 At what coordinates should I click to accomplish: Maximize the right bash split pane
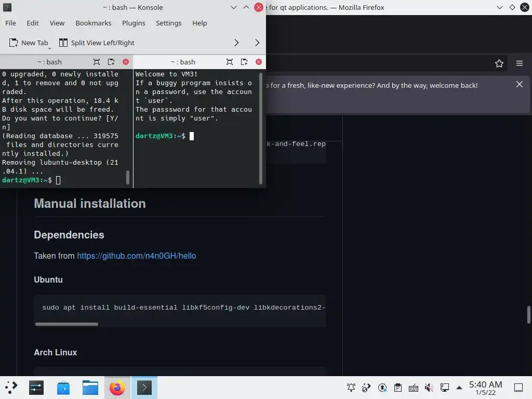click(x=230, y=62)
